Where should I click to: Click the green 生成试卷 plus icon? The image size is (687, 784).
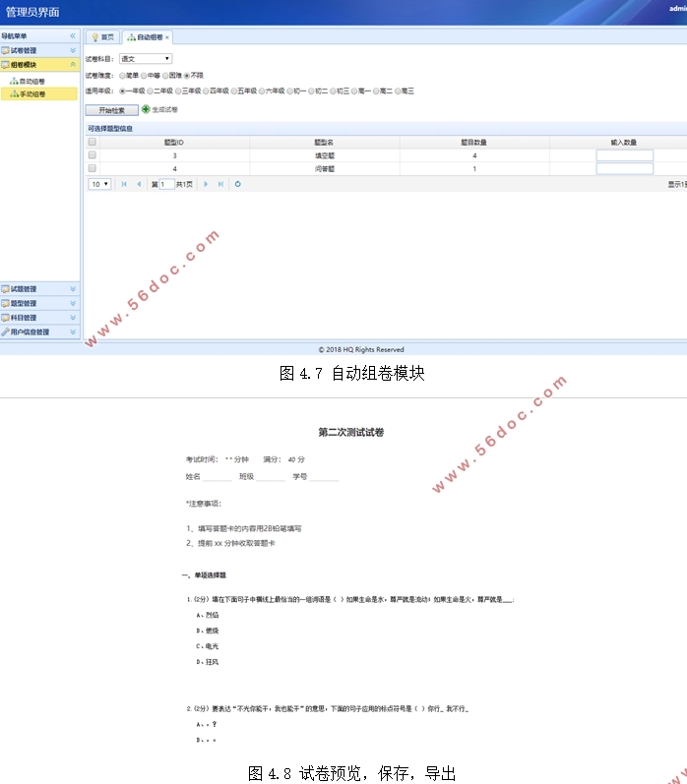click(x=146, y=110)
